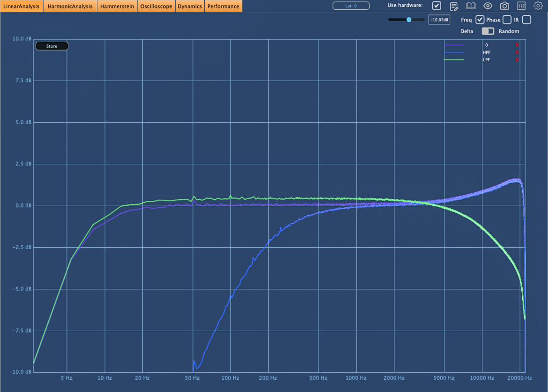Click the Random label
The width and height of the screenshot is (548, 392).
coord(509,31)
